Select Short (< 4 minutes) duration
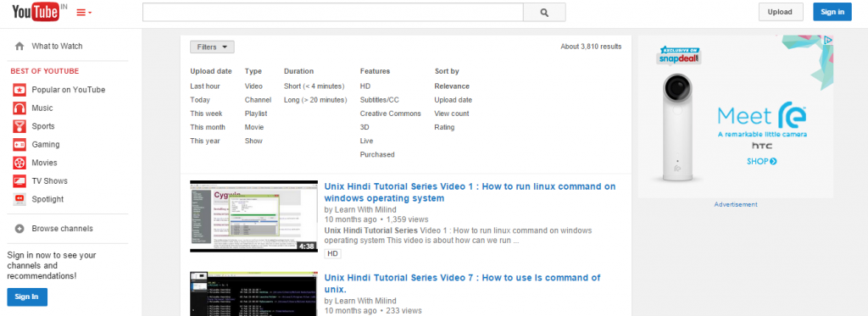The image size is (868, 316). 314,86
